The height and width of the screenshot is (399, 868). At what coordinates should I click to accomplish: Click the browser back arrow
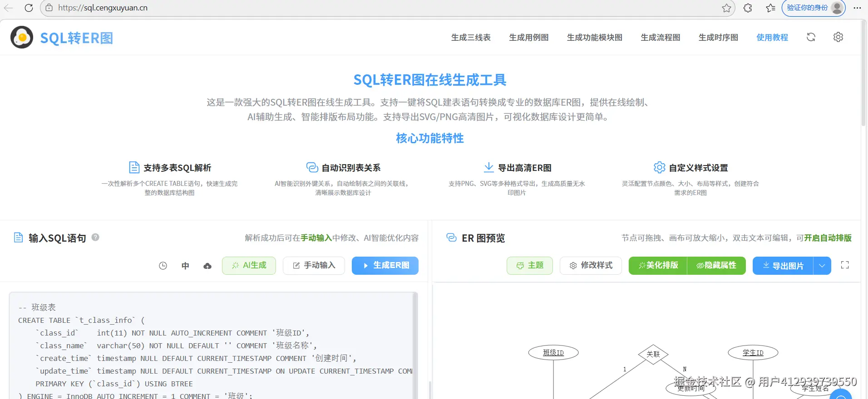click(x=8, y=8)
